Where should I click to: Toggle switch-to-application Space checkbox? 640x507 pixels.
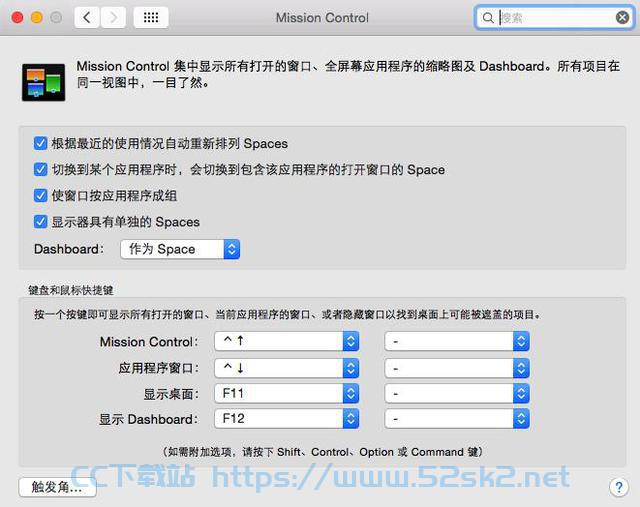[x=40, y=169]
